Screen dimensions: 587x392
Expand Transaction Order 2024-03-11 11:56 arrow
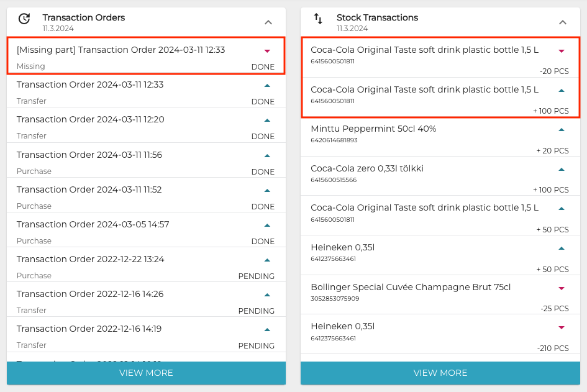pyautogui.click(x=268, y=155)
